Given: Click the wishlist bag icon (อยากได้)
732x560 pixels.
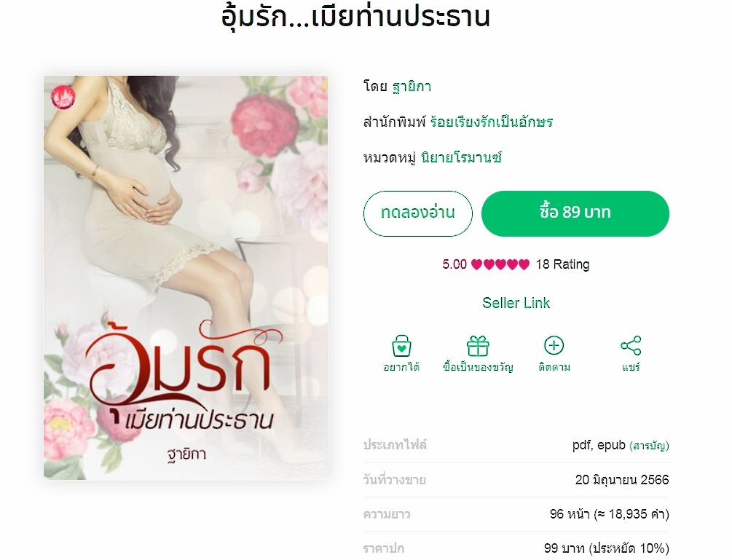Looking at the screenshot, I should pyautogui.click(x=401, y=346).
